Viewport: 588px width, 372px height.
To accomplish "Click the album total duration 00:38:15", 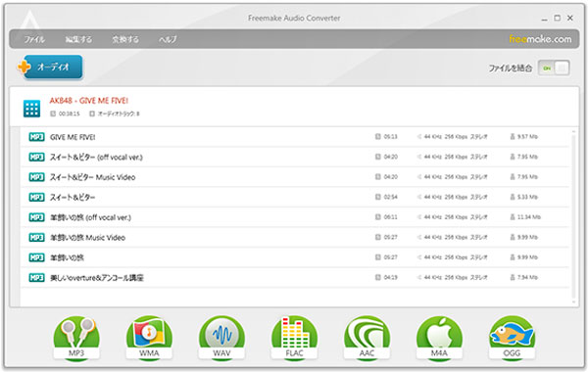I will [x=70, y=114].
